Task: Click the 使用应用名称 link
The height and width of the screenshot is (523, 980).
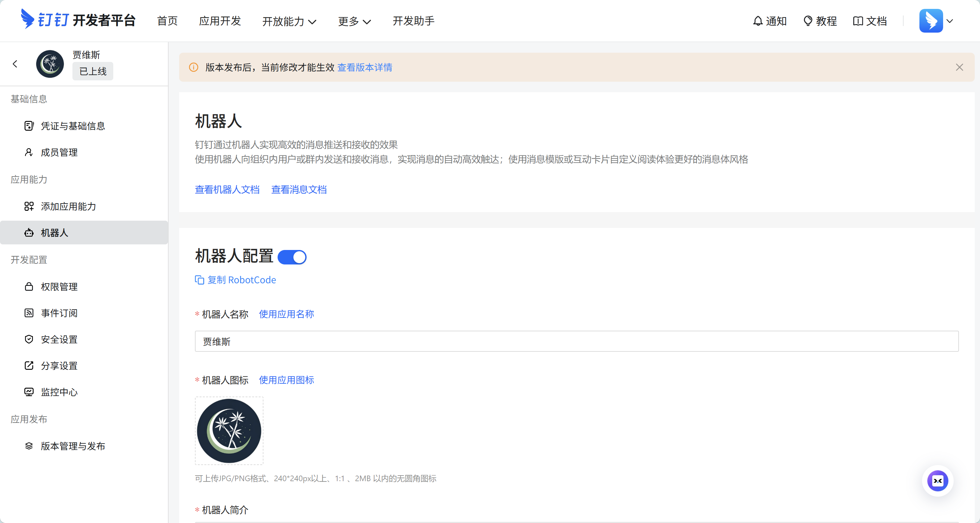Action: (286, 314)
